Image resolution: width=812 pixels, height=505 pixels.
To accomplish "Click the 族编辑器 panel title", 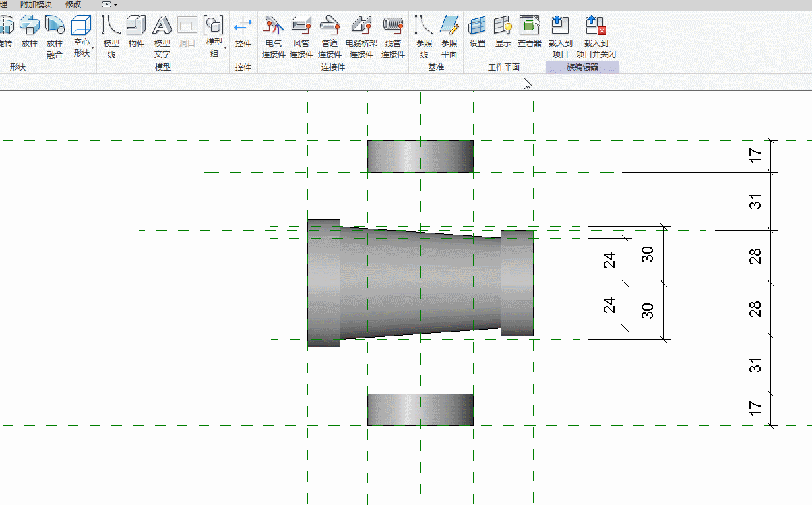I will tap(582, 67).
